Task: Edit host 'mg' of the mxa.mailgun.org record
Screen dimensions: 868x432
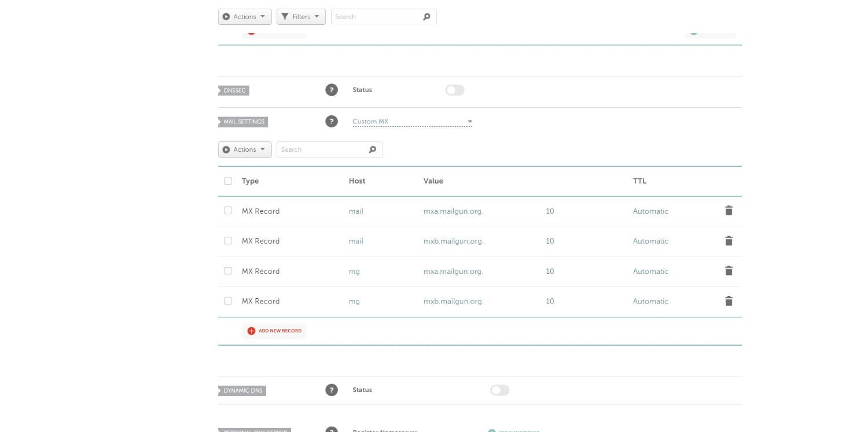Action: coord(354,272)
